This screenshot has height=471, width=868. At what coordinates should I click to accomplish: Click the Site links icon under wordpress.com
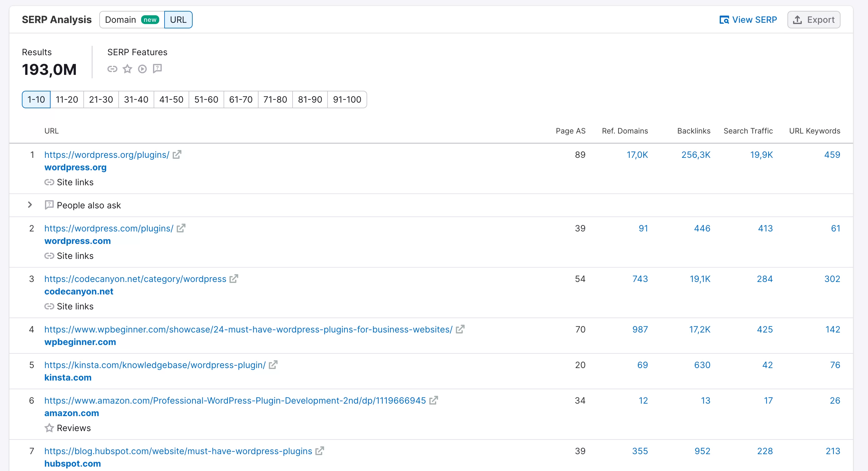pos(50,256)
